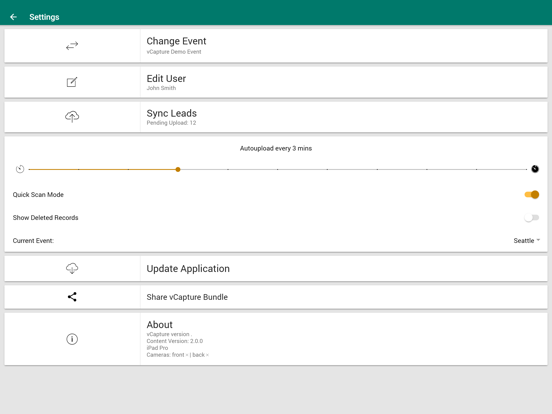
Task: Click Autoupload every 3 mins label
Action: (x=276, y=149)
